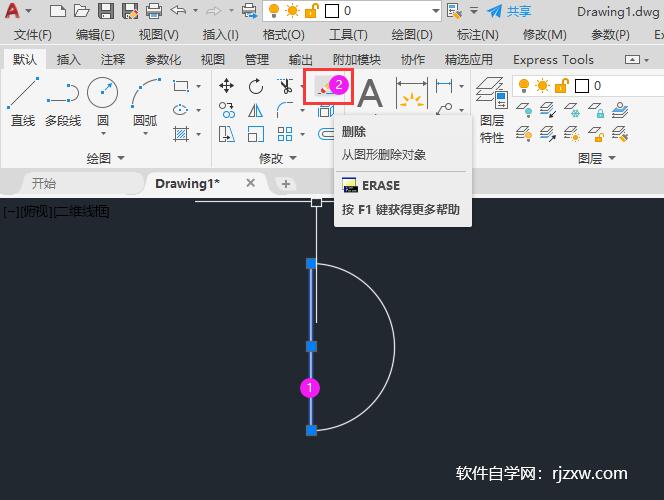Turn off a layer with the Off icon
This screenshot has width=664, height=500.
524,110
